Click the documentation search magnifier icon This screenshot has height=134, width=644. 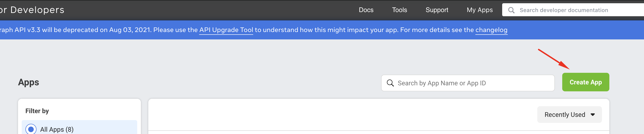(x=511, y=10)
